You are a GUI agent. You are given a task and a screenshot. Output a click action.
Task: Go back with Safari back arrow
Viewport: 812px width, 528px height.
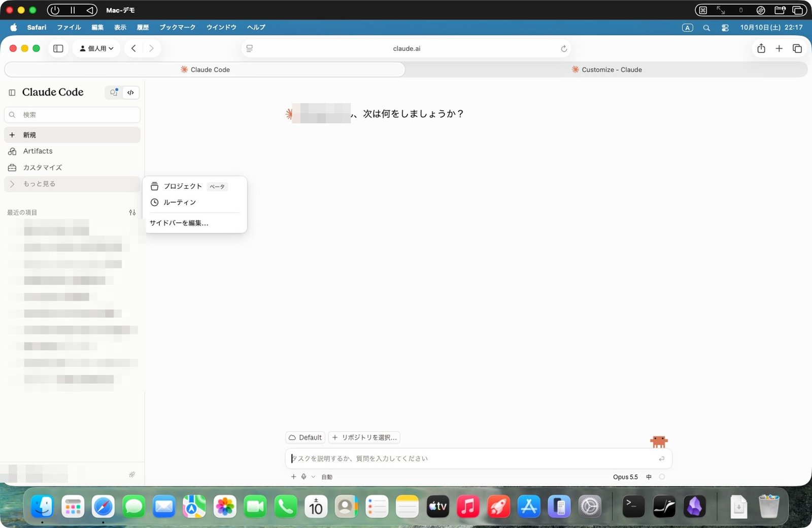[x=133, y=49]
